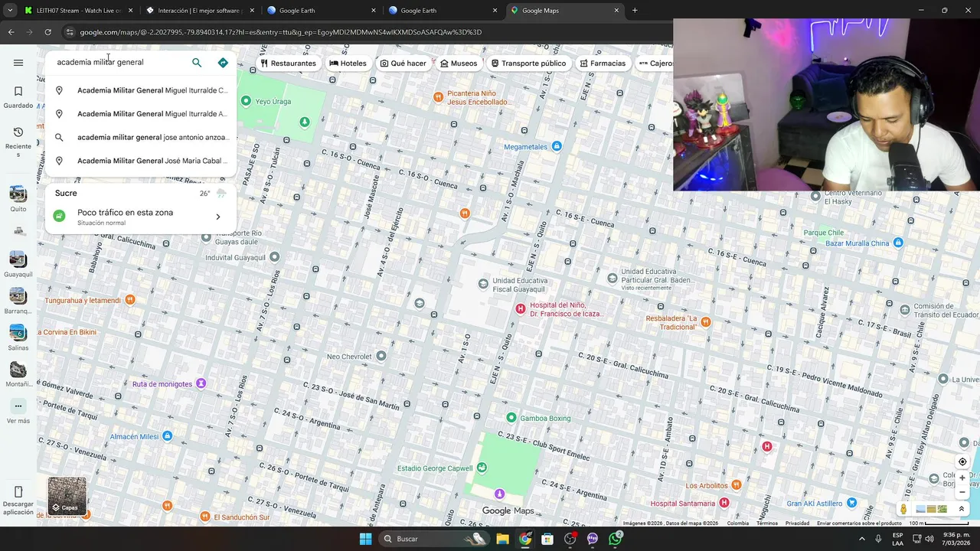Click the Hospital Santamaría marker
980x551 pixels.
coord(724,503)
